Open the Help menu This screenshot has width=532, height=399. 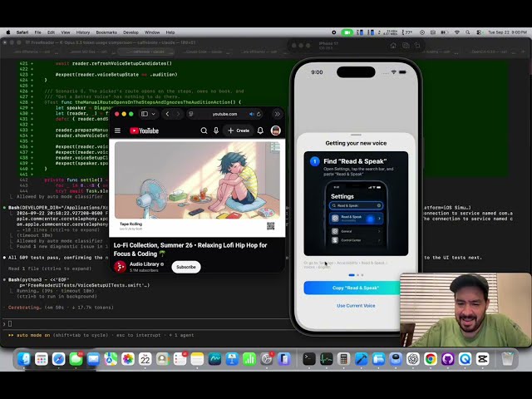[x=170, y=32]
